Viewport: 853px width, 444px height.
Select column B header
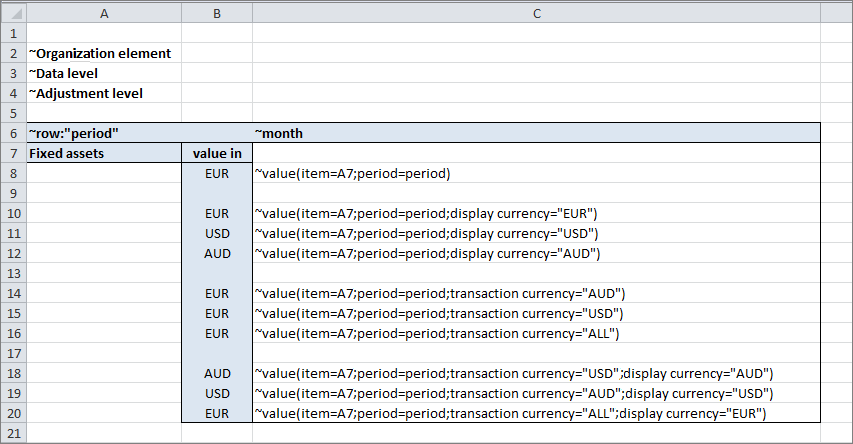point(217,13)
